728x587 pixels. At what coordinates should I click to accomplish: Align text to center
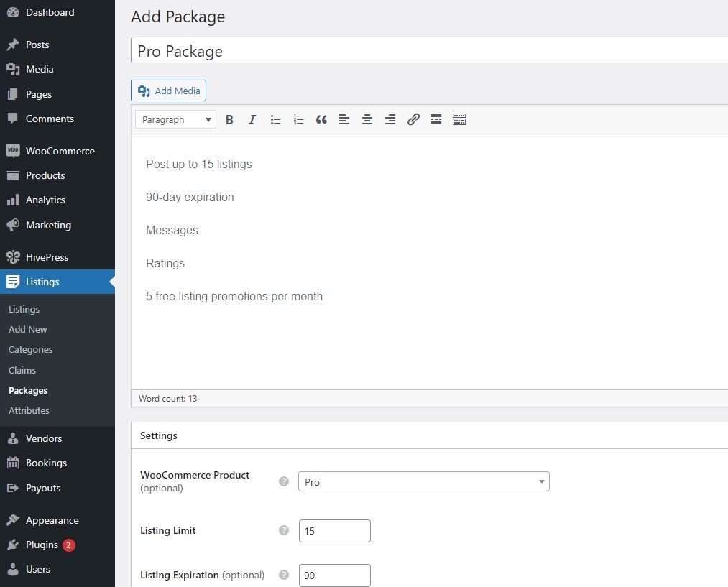[x=367, y=119]
